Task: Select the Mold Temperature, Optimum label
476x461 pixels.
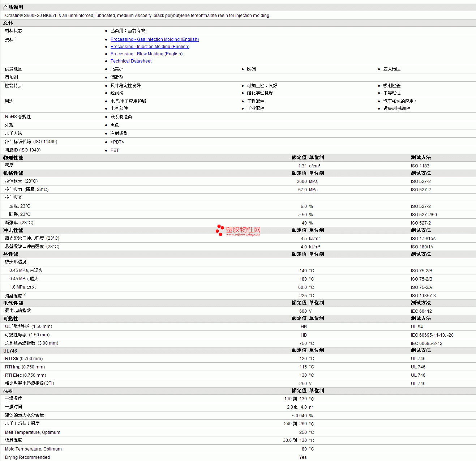Action: (x=33, y=449)
